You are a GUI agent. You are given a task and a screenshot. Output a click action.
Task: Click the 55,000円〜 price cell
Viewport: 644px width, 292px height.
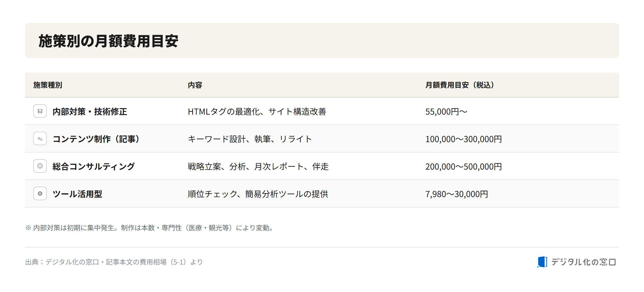pos(446,112)
